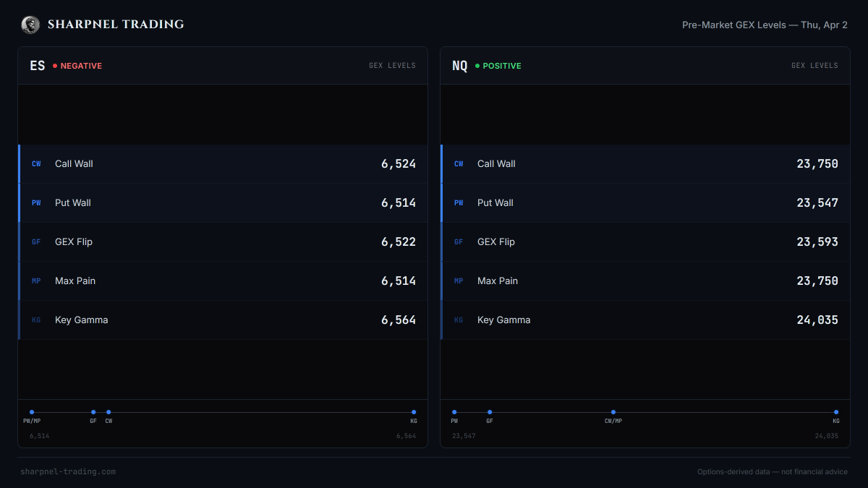The image size is (868, 488).
Task: Click the PW badge in ES panel
Action: point(36,203)
